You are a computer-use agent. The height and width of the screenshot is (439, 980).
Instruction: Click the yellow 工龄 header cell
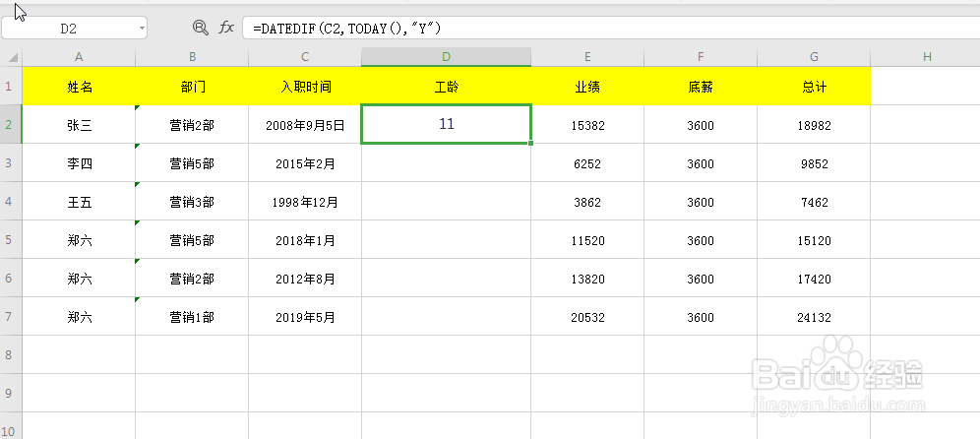446,87
